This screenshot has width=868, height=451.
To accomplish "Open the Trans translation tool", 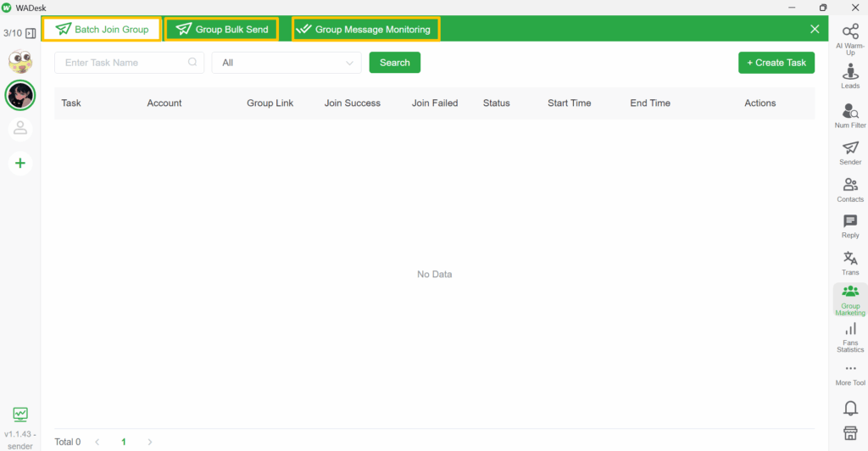I will 850,263.
